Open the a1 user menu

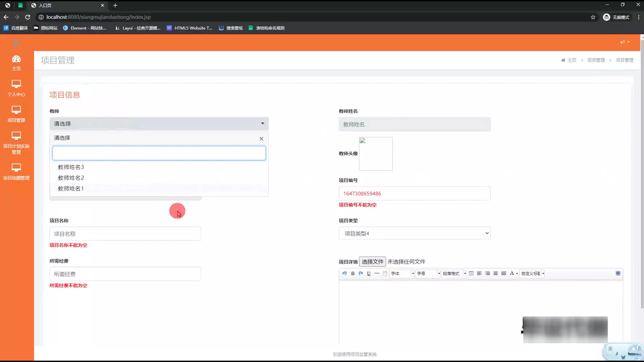[625, 42]
